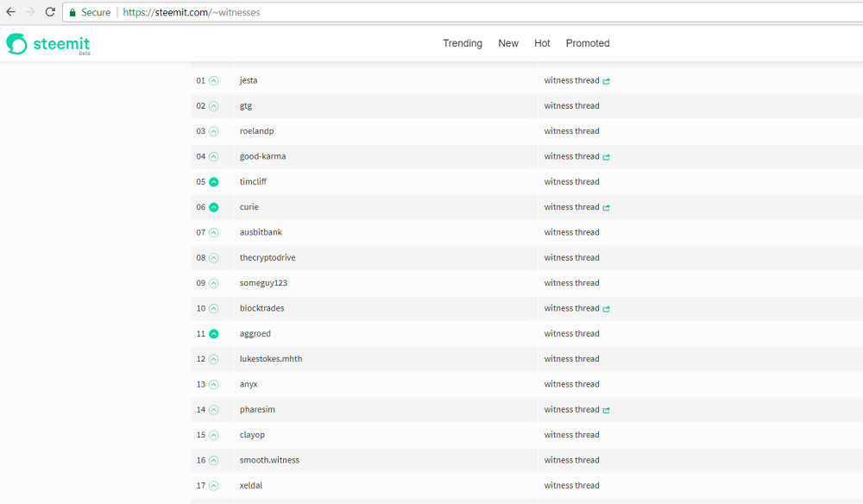Upvote witness gtg in row 02
The image size is (863, 504).
[x=214, y=106]
